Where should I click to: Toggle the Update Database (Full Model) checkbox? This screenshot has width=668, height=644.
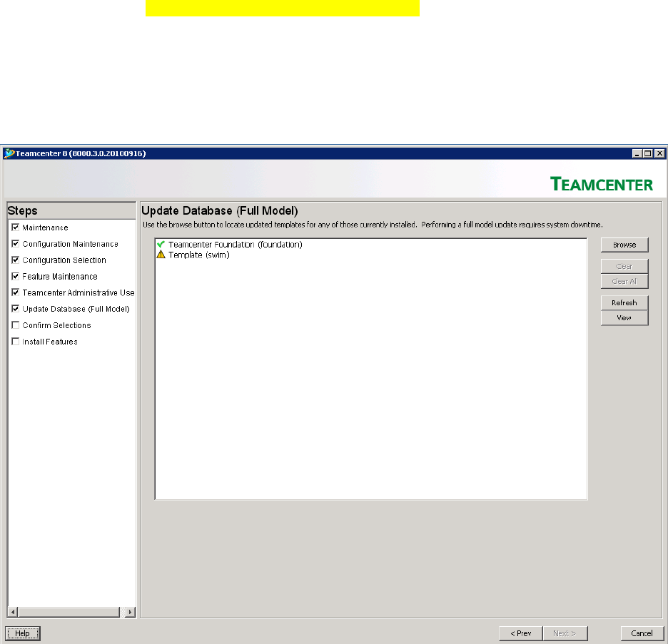tap(15, 309)
